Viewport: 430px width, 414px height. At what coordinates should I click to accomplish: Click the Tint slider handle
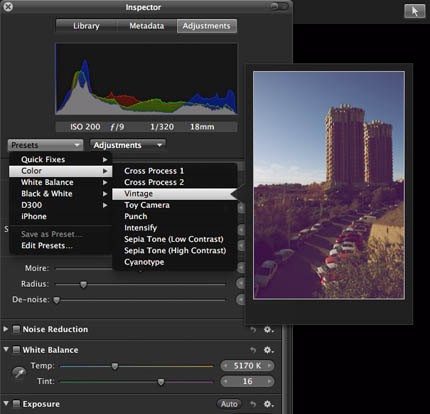(161, 382)
